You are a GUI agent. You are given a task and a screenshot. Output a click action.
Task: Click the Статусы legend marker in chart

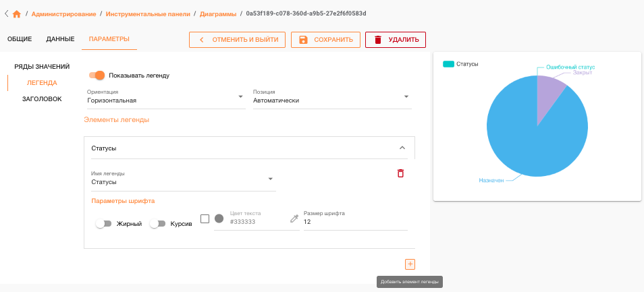[x=448, y=64]
